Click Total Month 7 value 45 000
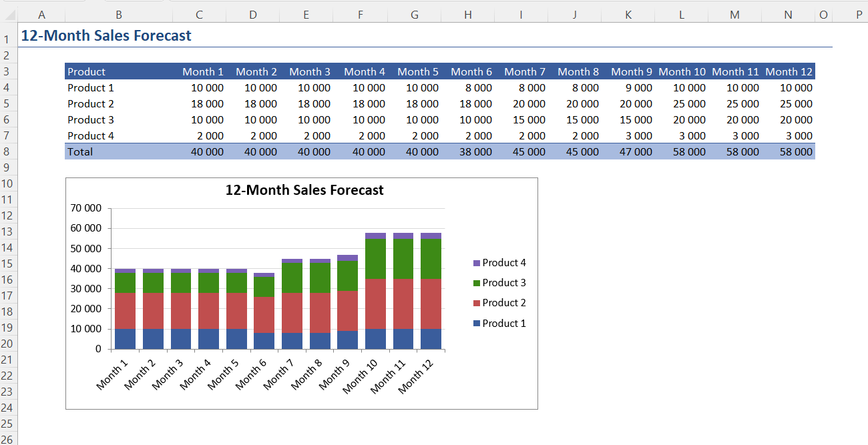 [521, 151]
